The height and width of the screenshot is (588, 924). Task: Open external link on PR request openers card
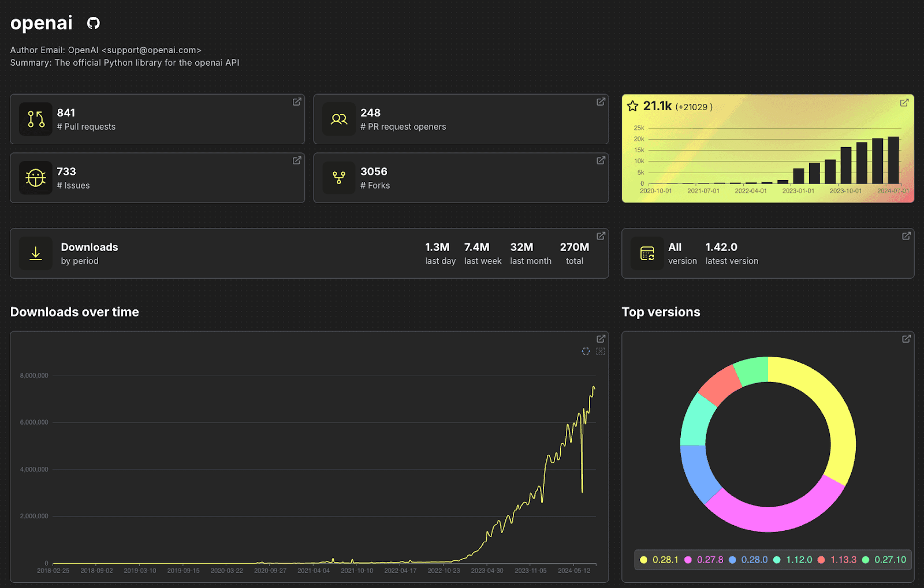click(601, 102)
